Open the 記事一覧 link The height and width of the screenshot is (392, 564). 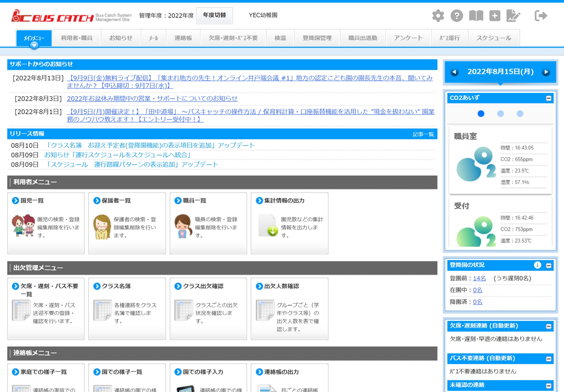pos(423,134)
